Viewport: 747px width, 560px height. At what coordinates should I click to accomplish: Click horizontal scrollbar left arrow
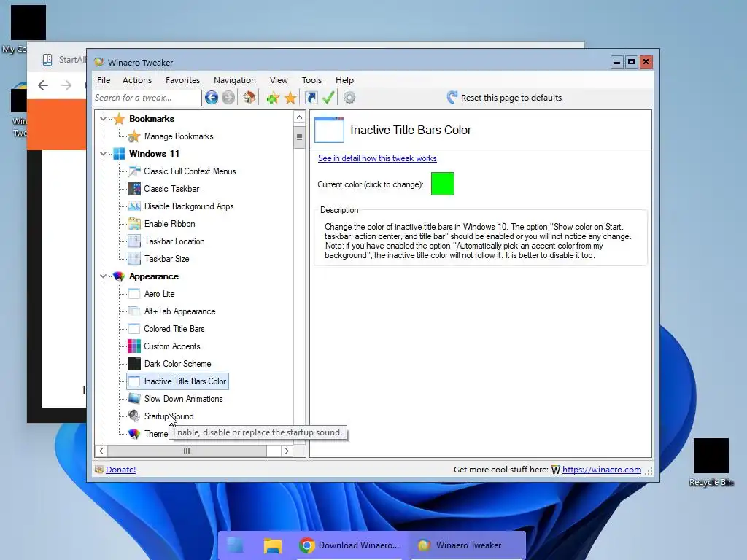coord(101,451)
